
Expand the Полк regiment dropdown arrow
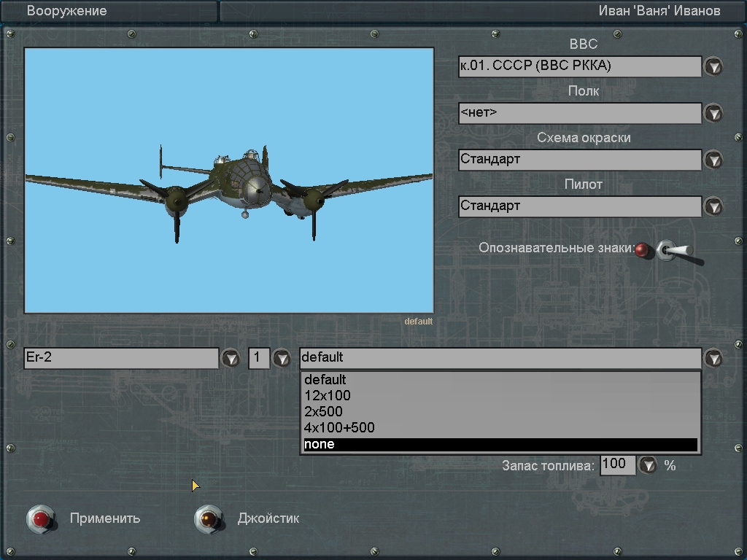(x=713, y=113)
